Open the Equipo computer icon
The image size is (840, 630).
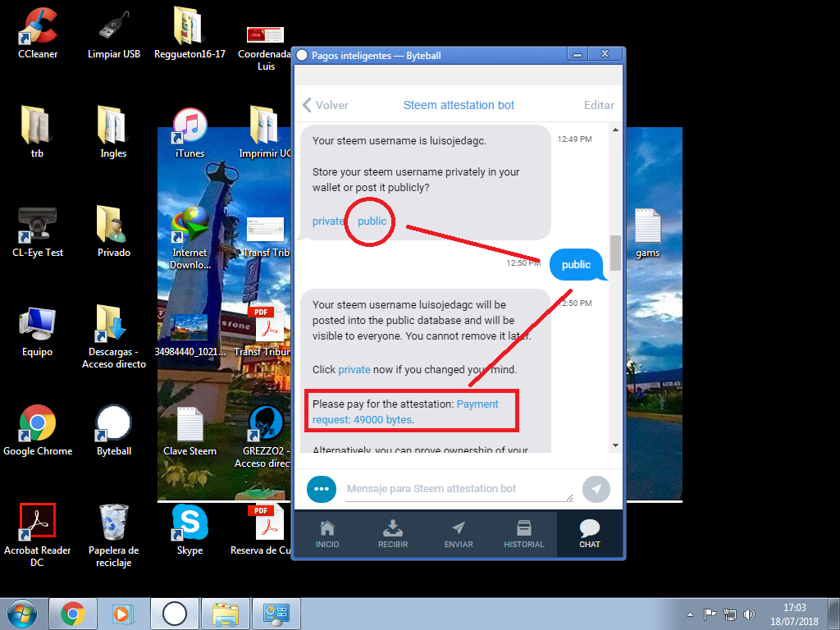click(37, 331)
